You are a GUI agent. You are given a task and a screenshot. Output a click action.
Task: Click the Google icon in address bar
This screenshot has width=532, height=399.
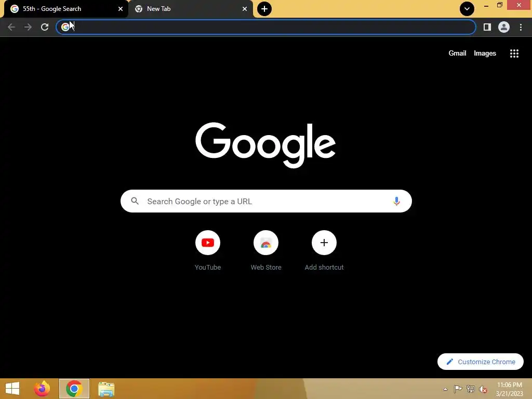65,27
